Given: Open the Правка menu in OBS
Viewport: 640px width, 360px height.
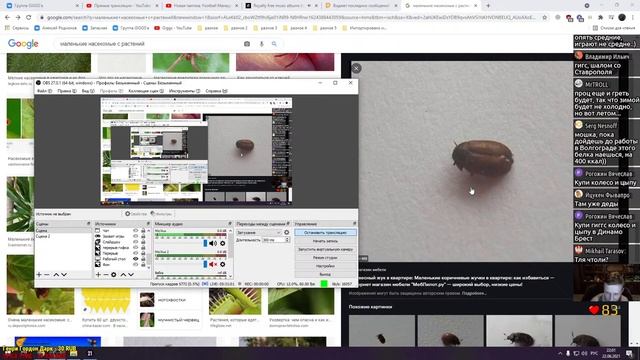Looking at the screenshot, I should click(67, 91).
